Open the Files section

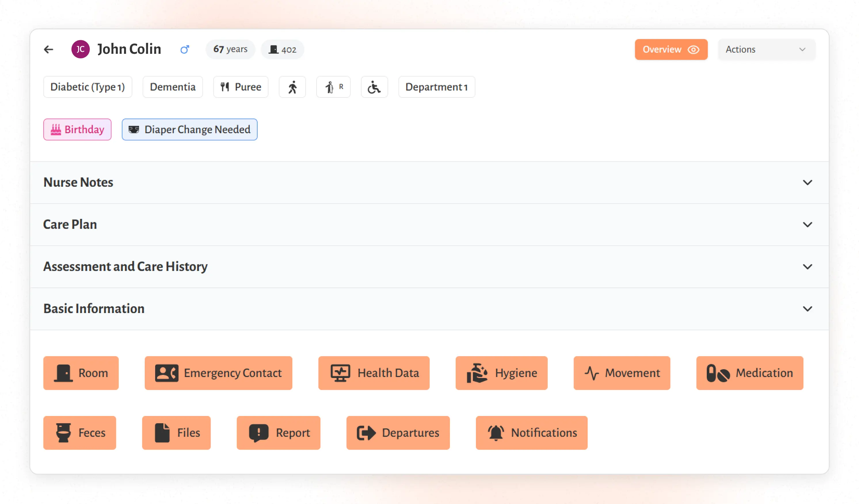tap(176, 433)
